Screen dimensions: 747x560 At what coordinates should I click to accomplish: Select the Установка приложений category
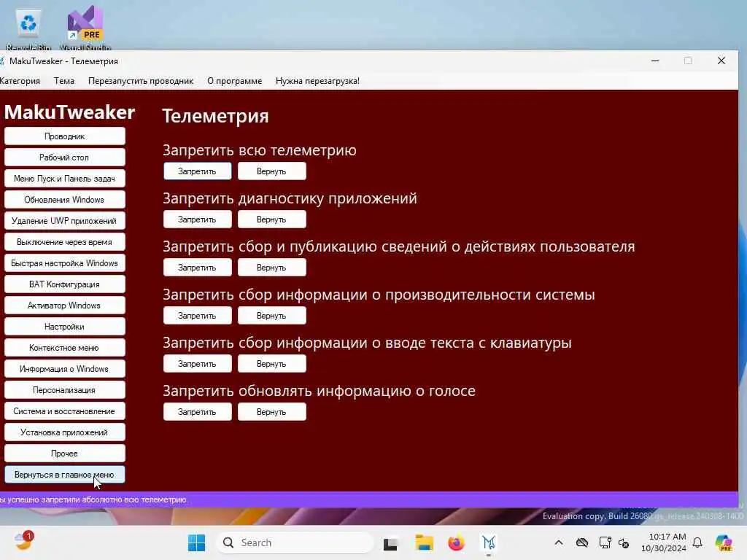65,432
